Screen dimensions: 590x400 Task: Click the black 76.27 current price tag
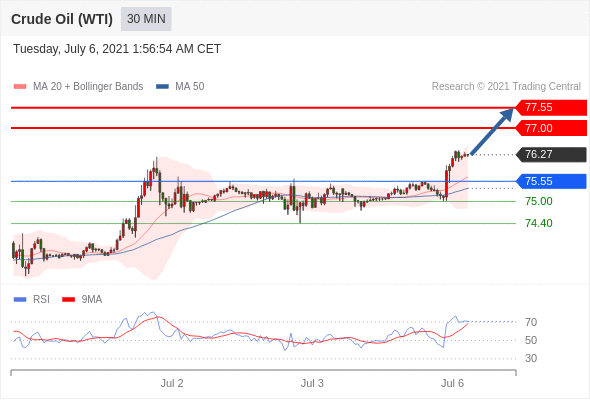(x=551, y=154)
